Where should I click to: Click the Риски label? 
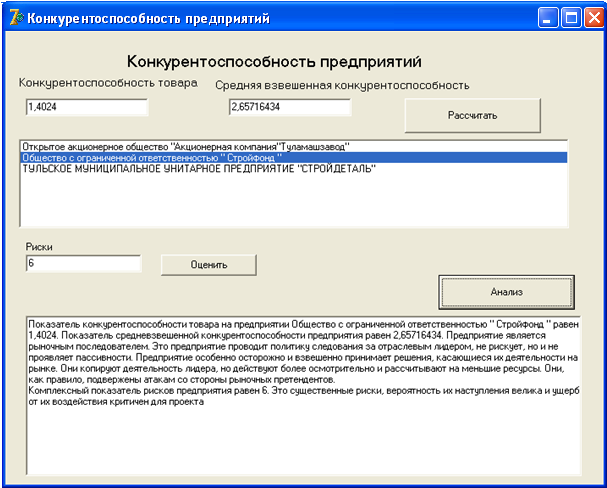pyautogui.click(x=39, y=247)
